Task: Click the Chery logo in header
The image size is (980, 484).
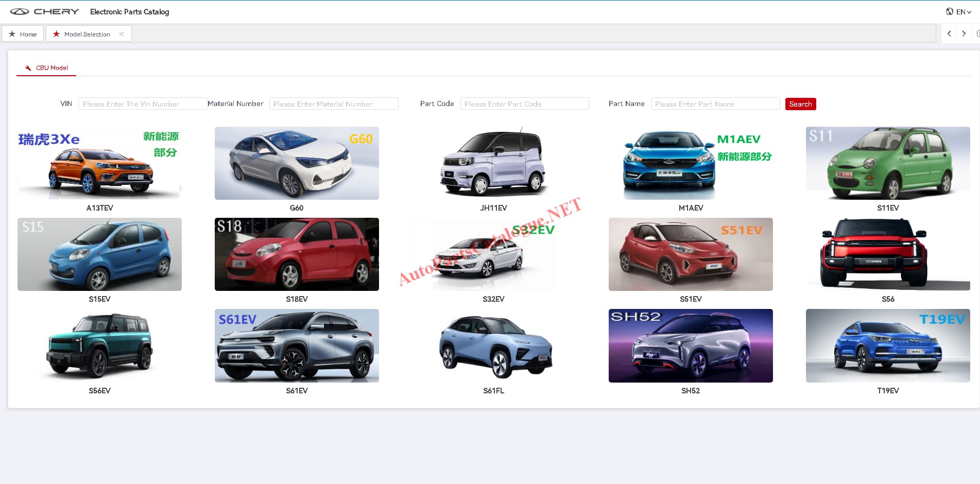Action: coord(45,11)
